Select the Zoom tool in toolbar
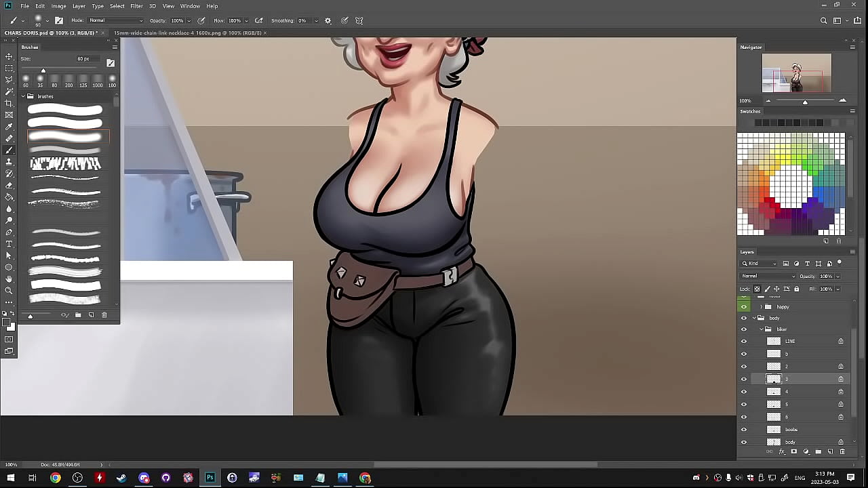The image size is (868, 488). [9, 291]
